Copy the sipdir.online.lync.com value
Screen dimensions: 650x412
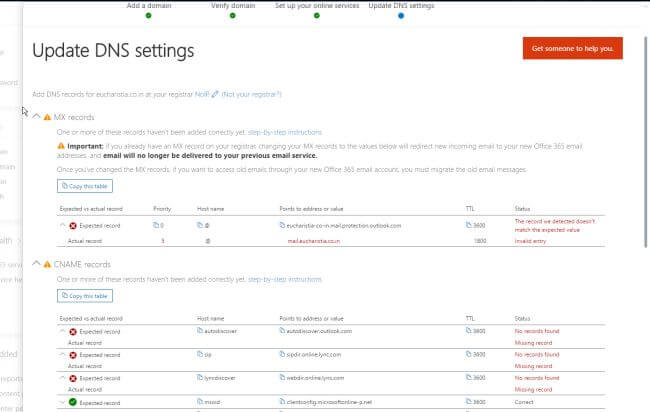(x=282, y=354)
